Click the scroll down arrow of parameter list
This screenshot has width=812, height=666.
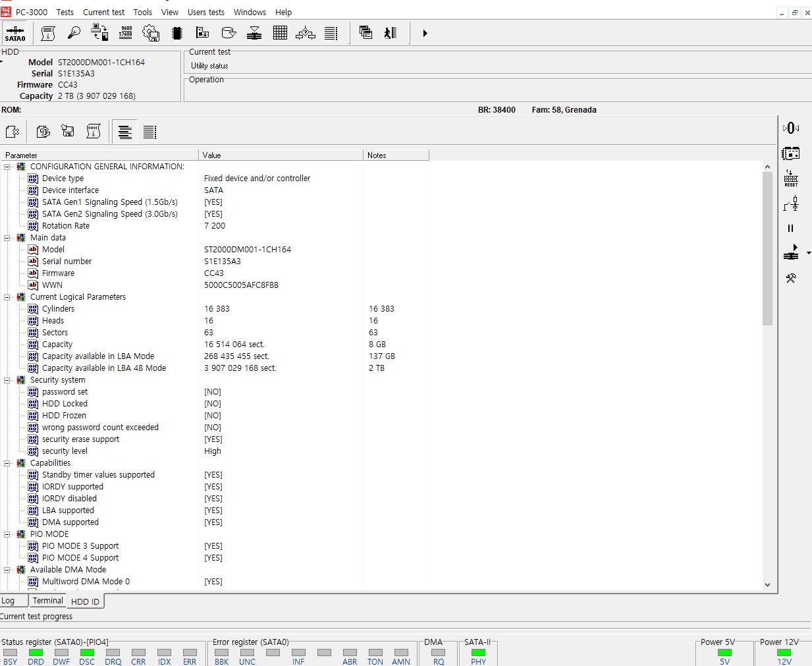(767, 584)
